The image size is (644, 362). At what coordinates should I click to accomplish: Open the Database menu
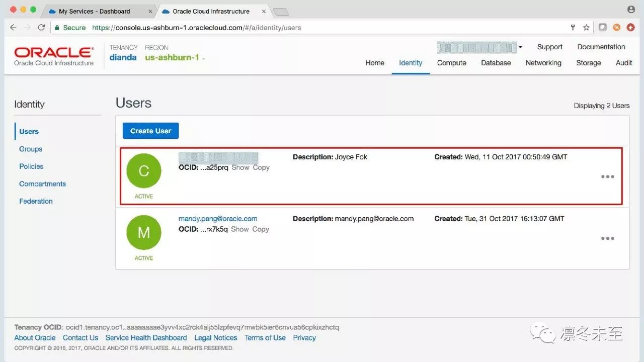[496, 63]
